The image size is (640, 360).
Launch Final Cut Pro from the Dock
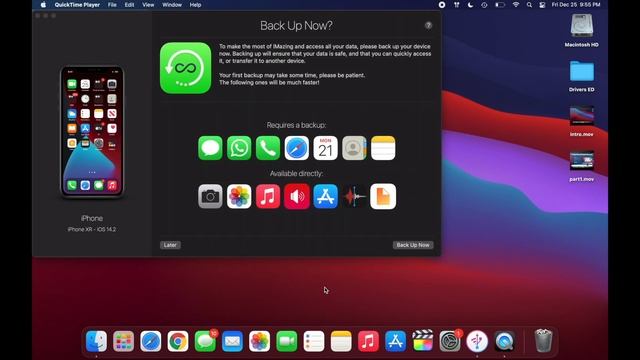click(423, 341)
